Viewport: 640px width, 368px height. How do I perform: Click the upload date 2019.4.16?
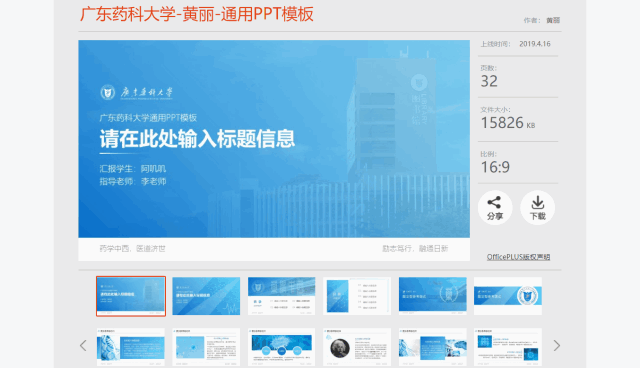[x=535, y=44]
